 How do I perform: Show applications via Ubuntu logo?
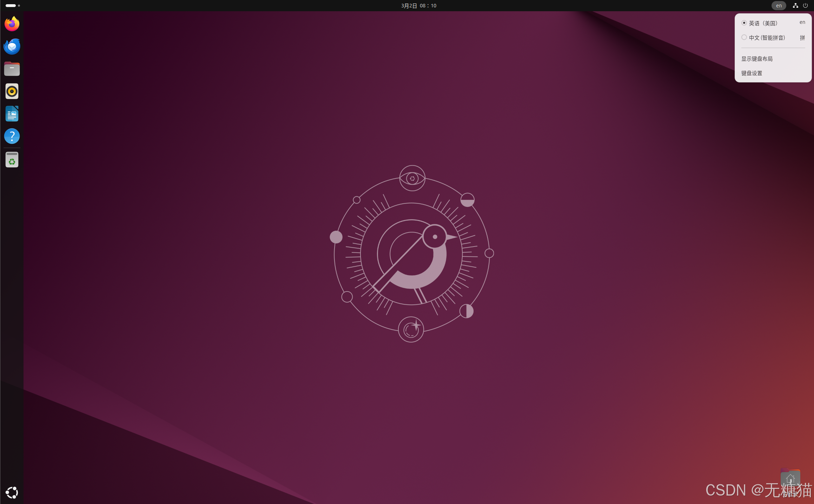tap(12, 492)
